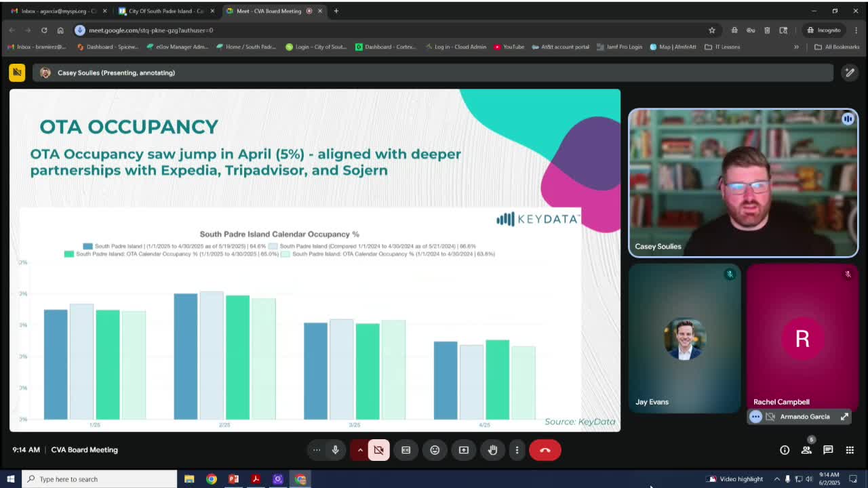Open the Home / South Padr... bookmark
Screen dimensions: 868x488
(245, 47)
